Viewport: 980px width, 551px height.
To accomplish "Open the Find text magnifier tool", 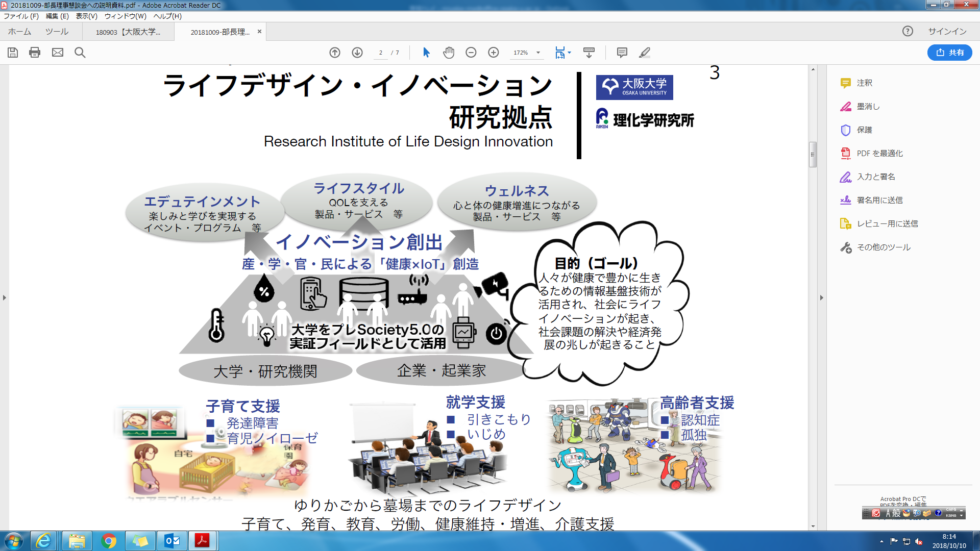I will tap(80, 53).
